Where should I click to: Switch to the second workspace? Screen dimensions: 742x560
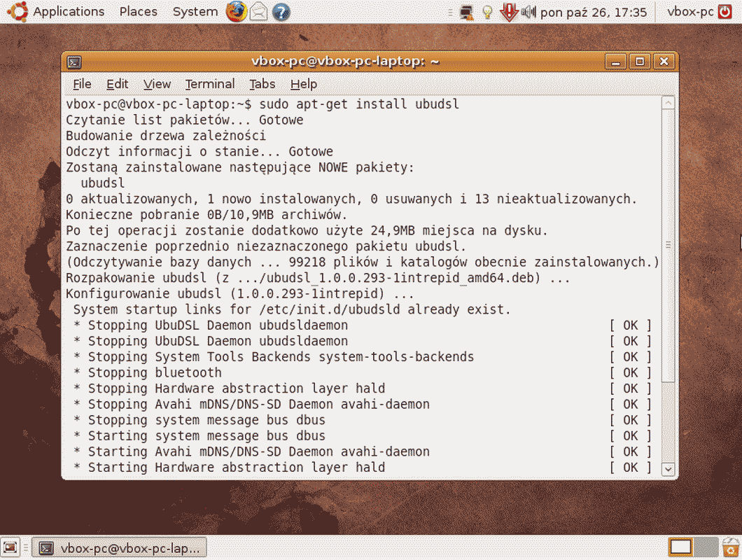click(x=706, y=548)
